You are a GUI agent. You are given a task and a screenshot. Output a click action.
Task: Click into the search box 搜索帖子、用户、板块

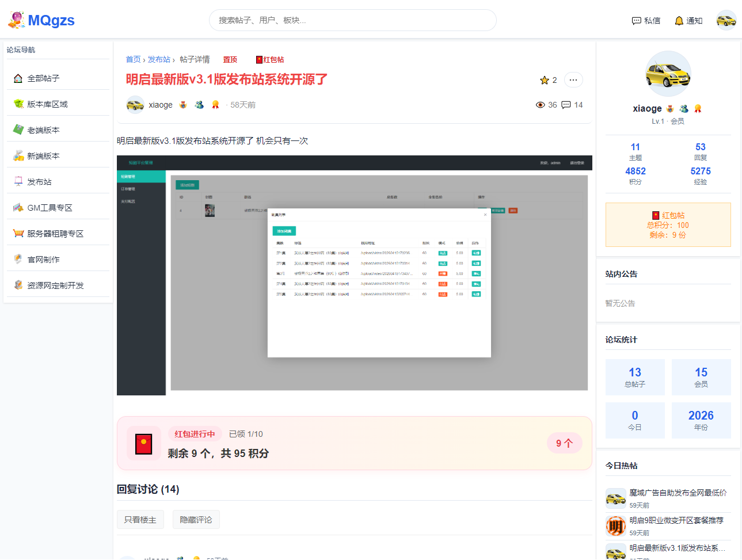point(353,20)
